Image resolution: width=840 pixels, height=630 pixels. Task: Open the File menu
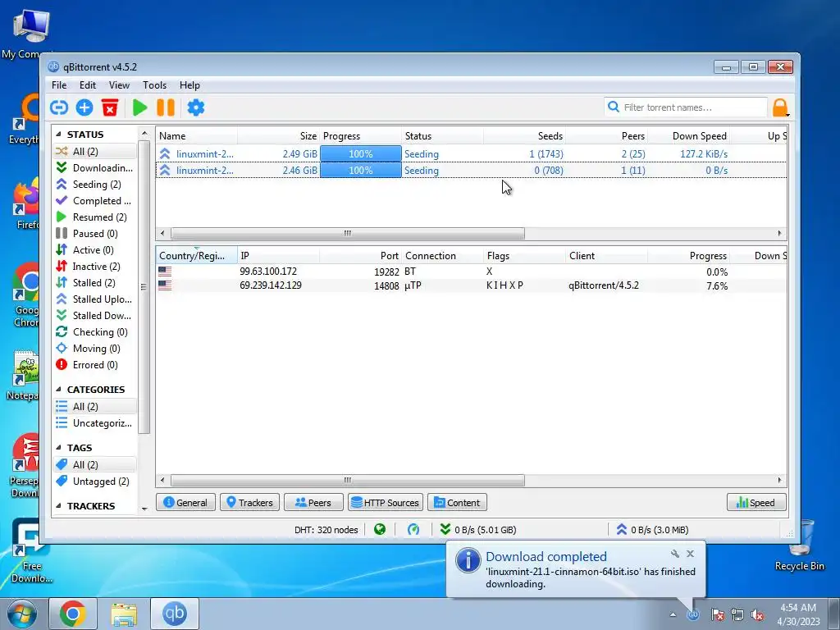point(59,85)
